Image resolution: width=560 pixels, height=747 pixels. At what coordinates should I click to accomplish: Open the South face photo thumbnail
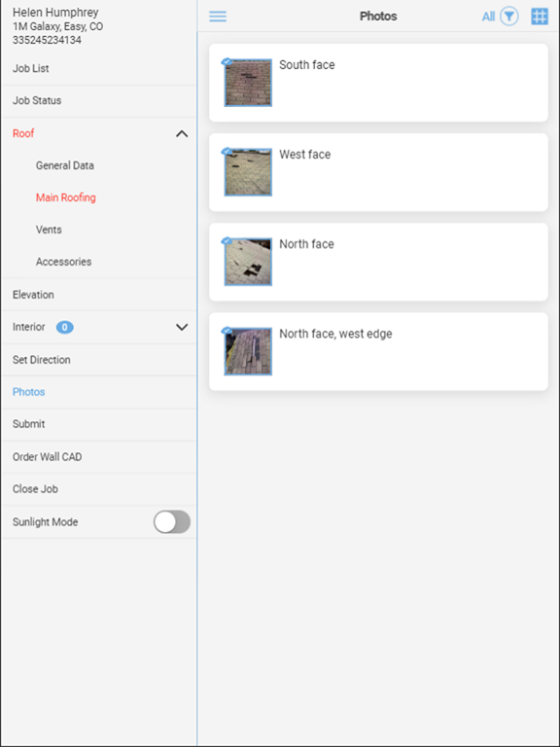pyautogui.click(x=248, y=83)
